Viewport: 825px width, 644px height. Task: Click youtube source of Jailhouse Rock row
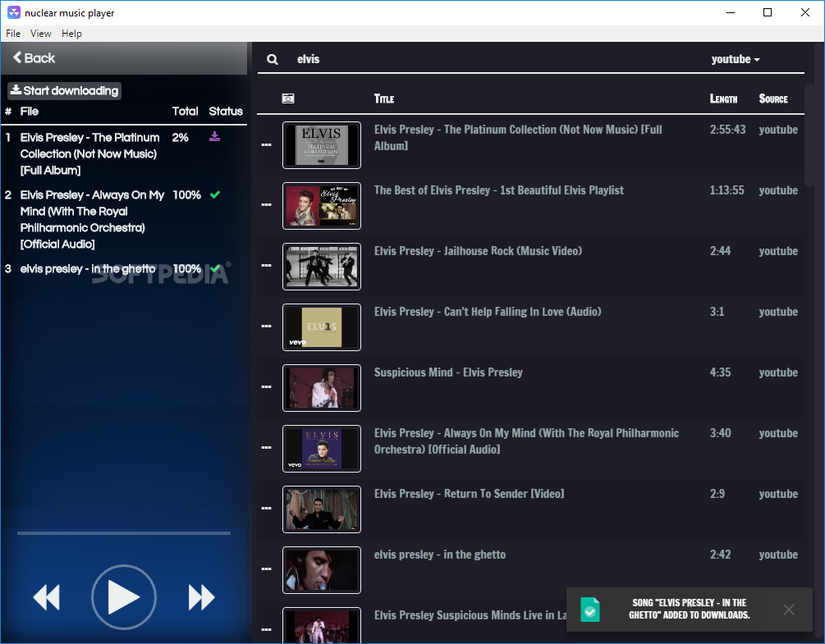coord(778,251)
